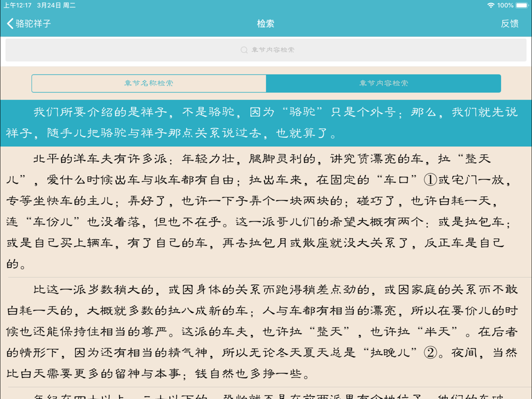The width and height of the screenshot is (532, 399).
Task: Go back to 骆驼祥子 book page
Action: pos(29,23)
